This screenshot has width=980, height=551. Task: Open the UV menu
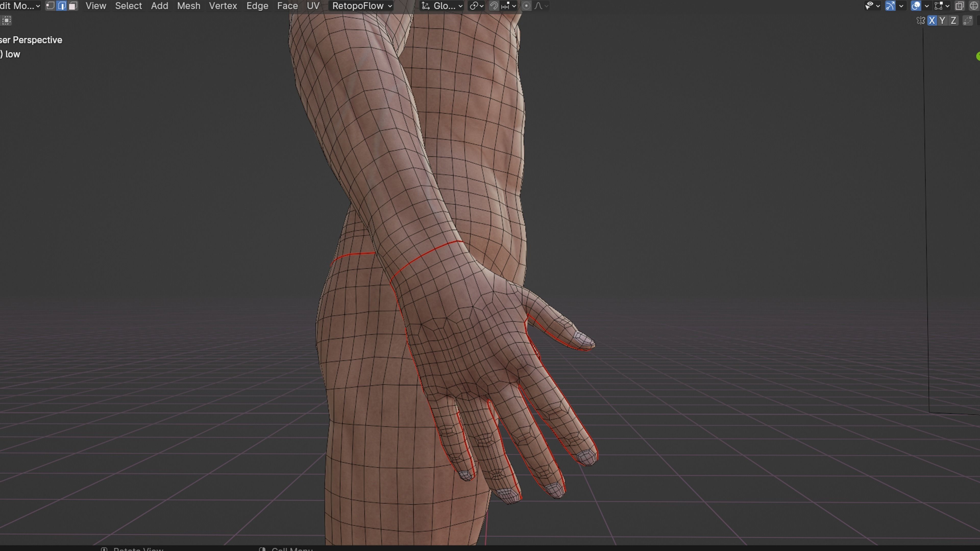coord(313,6)
